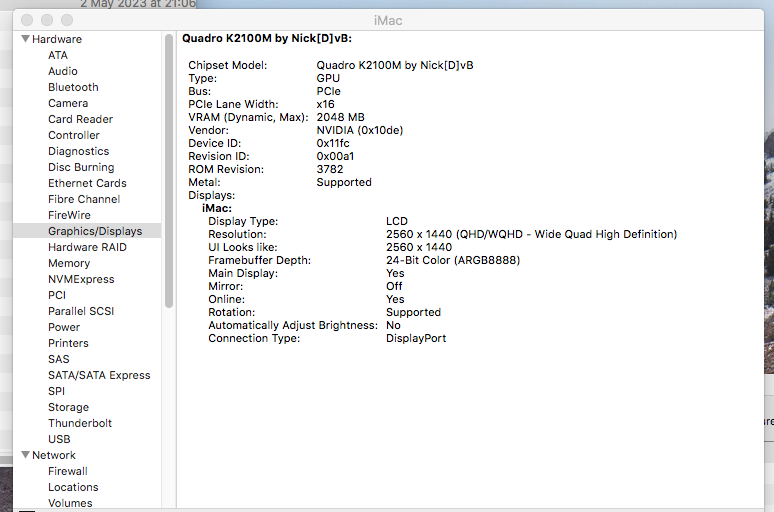Select FireWire in the sidebar
The width and height of the screenshot is (774, 512).
coord(69,215)
